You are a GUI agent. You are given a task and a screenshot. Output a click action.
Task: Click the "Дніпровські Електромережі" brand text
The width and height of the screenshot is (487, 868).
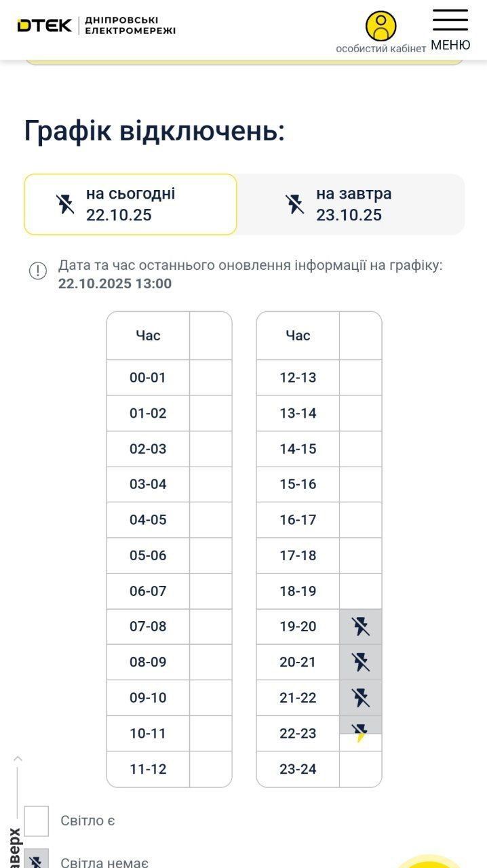(x=130, y=26)
